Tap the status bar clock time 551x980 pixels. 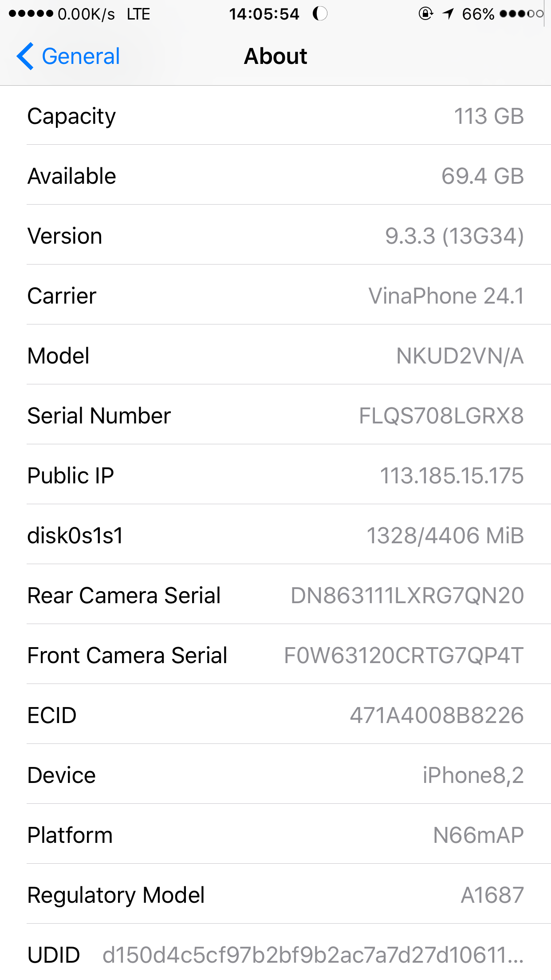coord(264,14)
